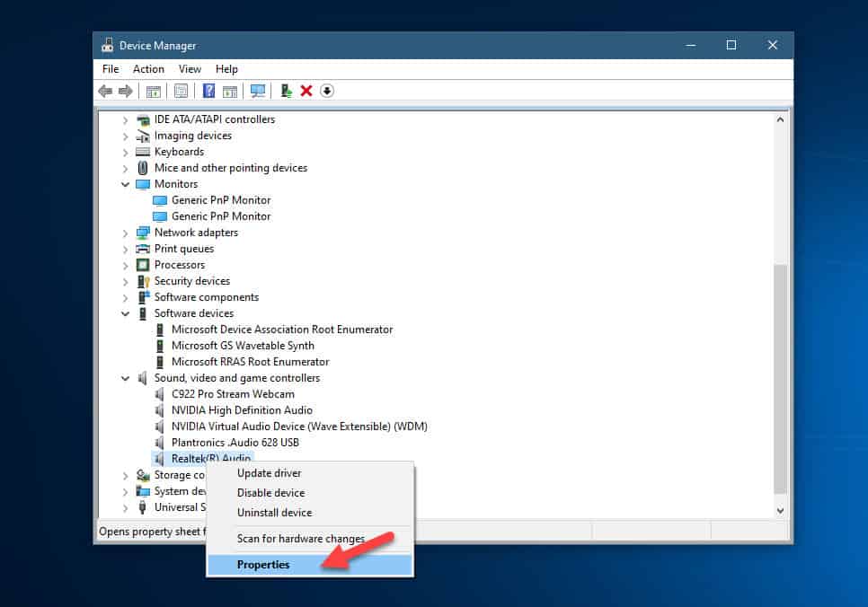
Task: Close the Device Manager window
Action: point(772,45)
